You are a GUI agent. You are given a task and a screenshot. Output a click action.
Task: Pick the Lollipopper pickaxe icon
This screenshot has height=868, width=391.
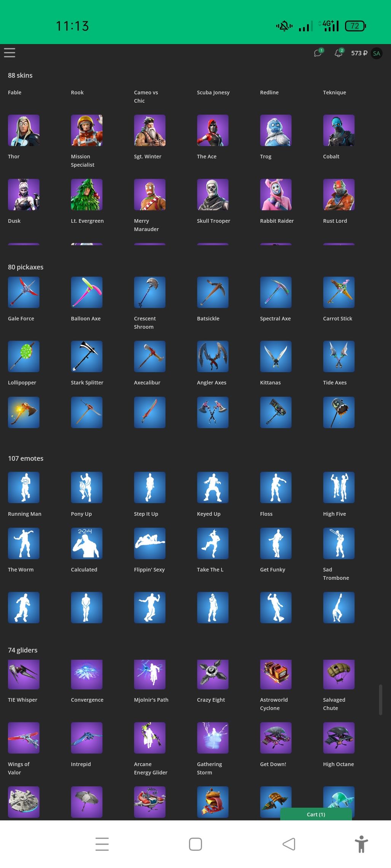pos(24,356)
